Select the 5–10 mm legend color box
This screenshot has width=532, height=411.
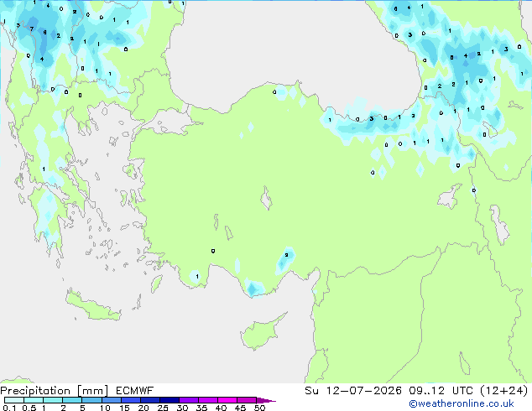coord(91,400)
